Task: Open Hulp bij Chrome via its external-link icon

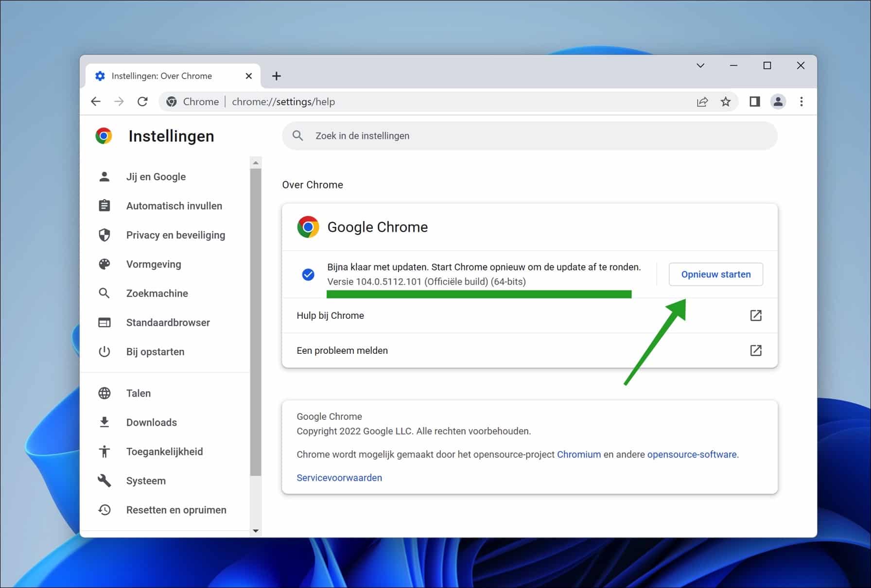Action: click(756, 315)
